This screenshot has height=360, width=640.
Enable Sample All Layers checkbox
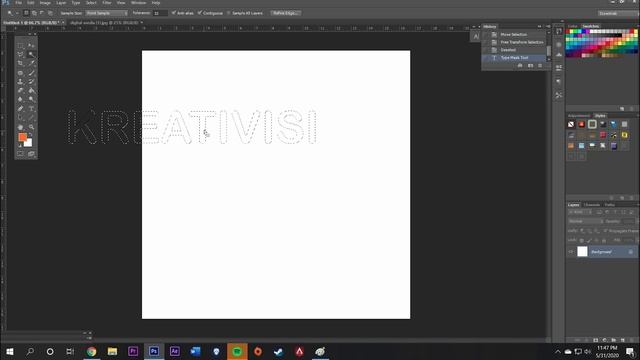(229, 13)
